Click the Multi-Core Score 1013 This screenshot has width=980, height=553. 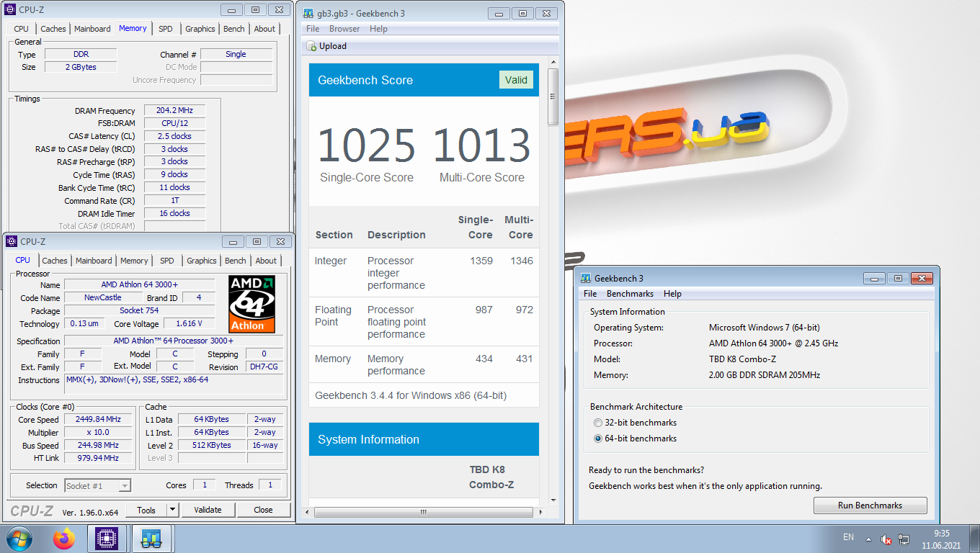pyautogui.click(x=481, y=145)
